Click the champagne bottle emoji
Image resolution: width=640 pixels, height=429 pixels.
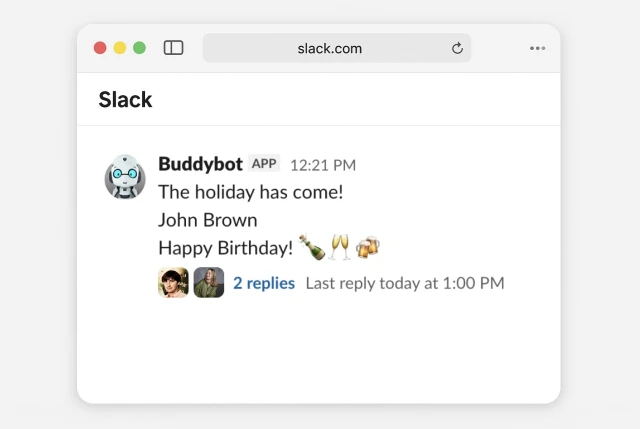(312, 247)
